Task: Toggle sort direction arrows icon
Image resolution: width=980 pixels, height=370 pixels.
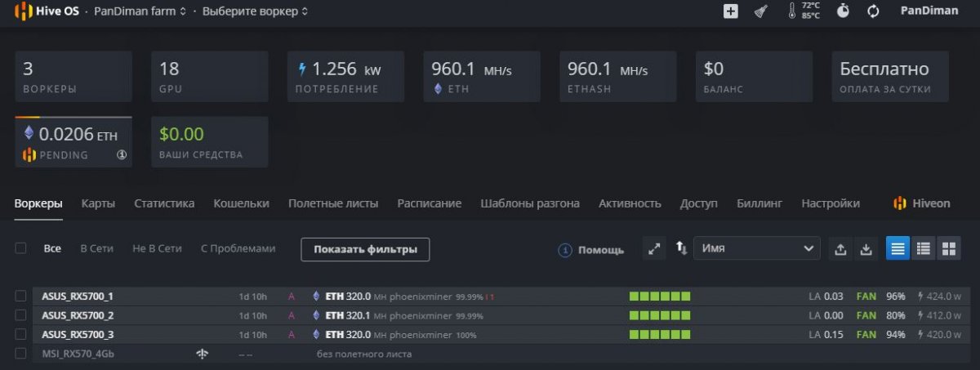Action: 682,248
